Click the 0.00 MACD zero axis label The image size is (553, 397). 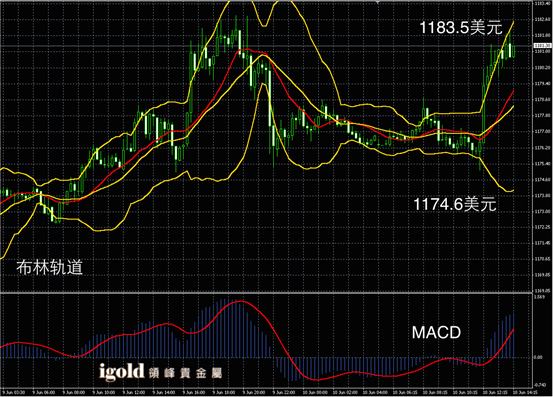[x=538, y=358]
